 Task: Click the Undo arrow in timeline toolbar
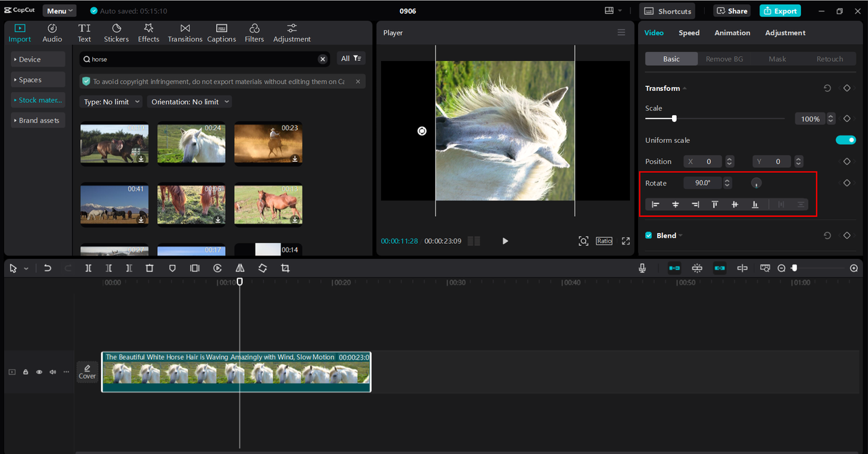pyautogui.click(x=47, y=268)
